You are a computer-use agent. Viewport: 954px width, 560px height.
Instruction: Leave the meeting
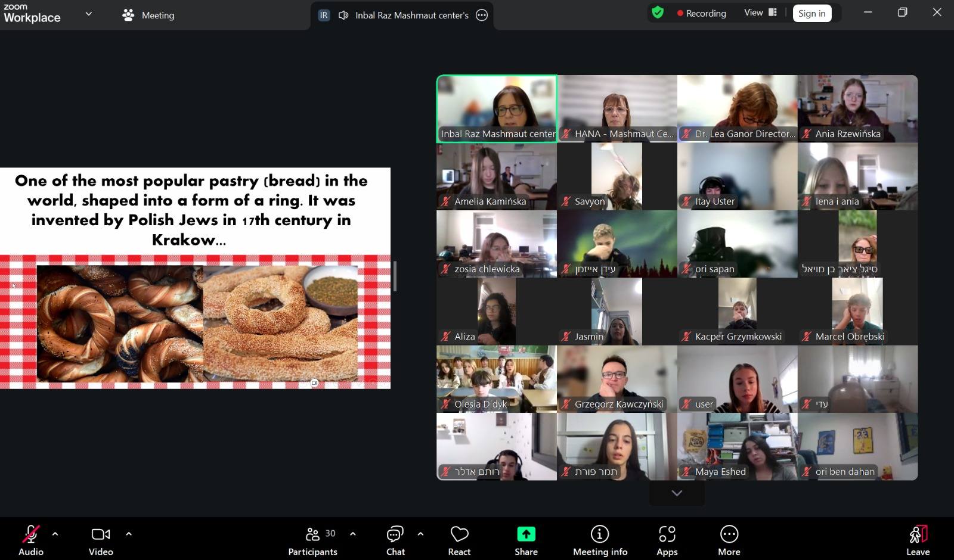918,541
